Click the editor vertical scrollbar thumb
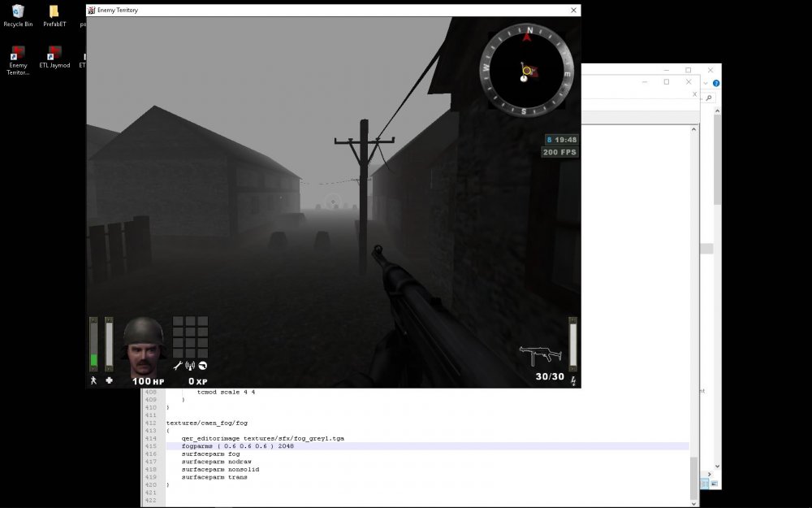This screenshot has width=812, height=508. click(x=694, y=479)
